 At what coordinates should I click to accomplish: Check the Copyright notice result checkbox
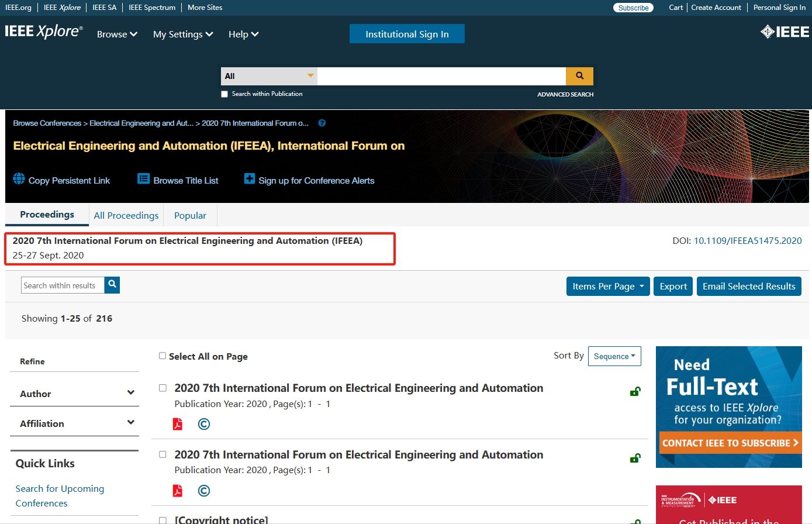tap(163, 520)
